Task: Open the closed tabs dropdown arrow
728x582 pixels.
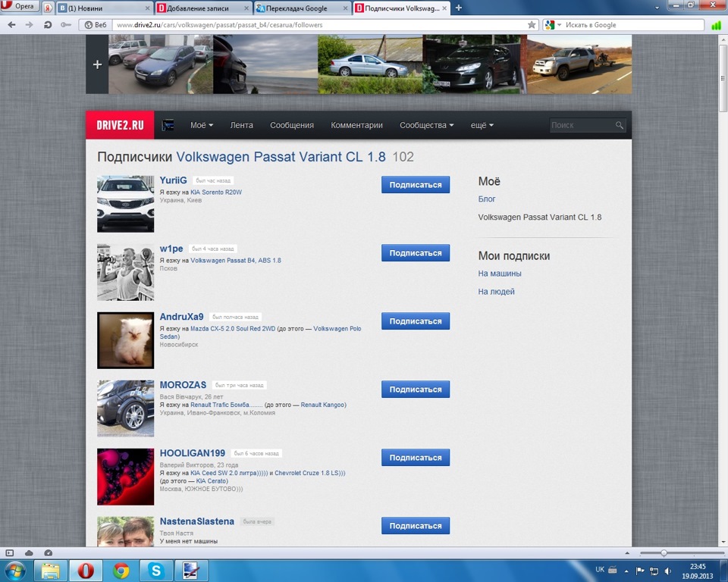Action: [657, 8]
